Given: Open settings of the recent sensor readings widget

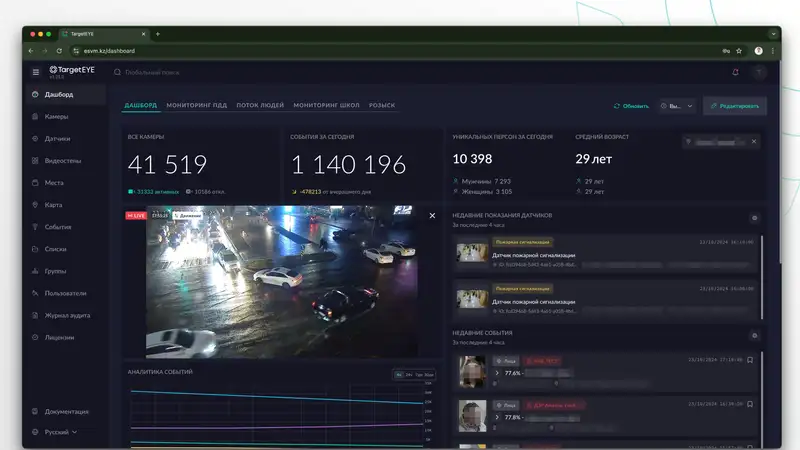Looking at the screenshot, I should coord(754,217).
